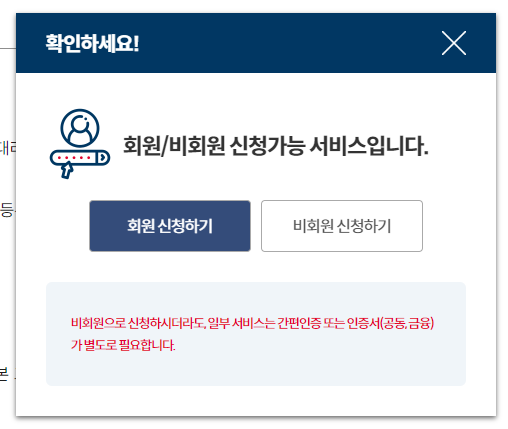508x429 pixels.
Task: Click the red password dots in the icon
Action: pos(74,158)
